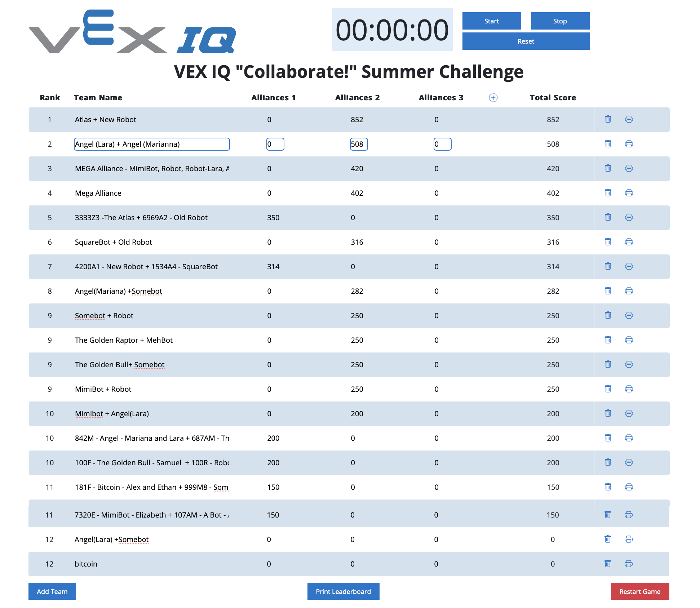Viewport: 700px width, 608px height.
Task: Click the trash icon for SquareBot + Old Robot
Action: (x=608, y=242)
